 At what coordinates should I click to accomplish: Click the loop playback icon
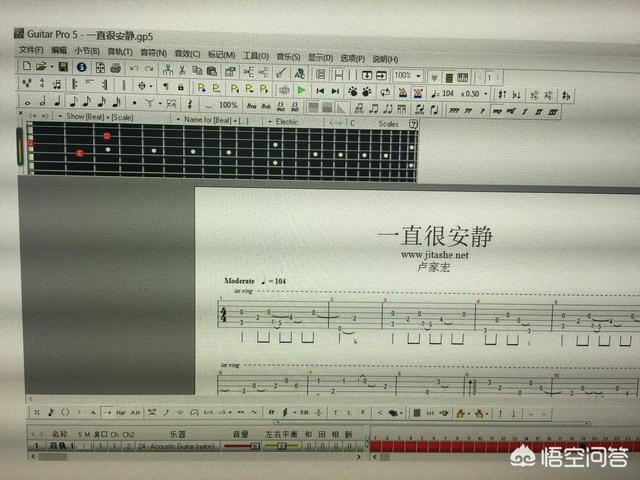point(385,93)
